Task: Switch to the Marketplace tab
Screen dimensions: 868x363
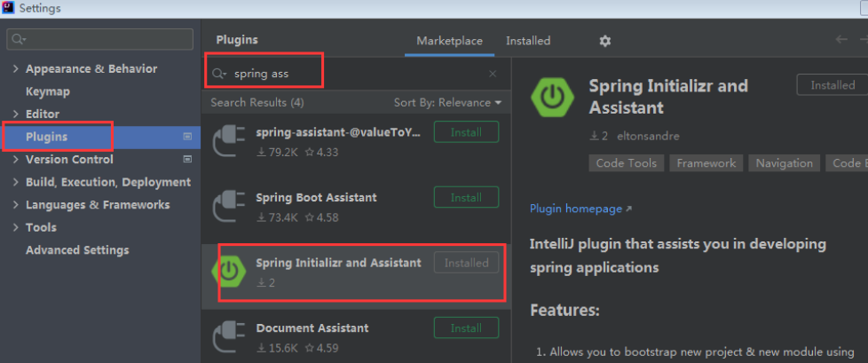Action: click(x=449, y=41)
